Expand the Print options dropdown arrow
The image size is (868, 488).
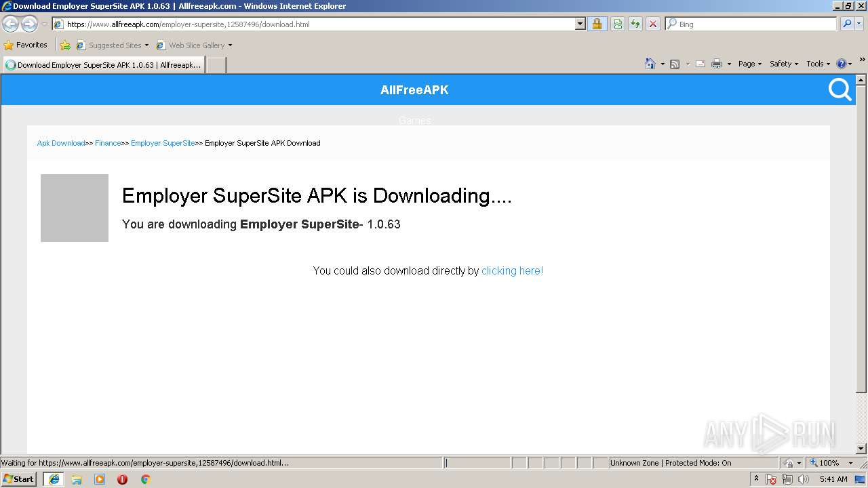pos(729,64)
